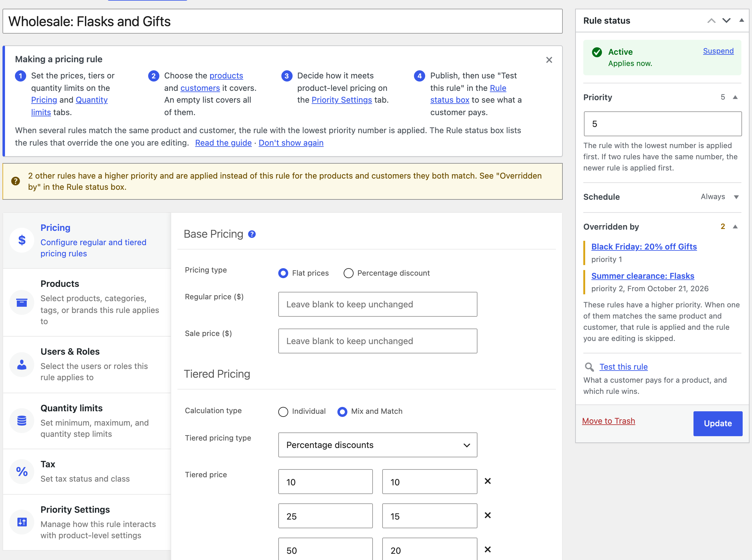Click the Products box icon
Viewport: 752px width, 560px height.
click(x=22, y=302)
